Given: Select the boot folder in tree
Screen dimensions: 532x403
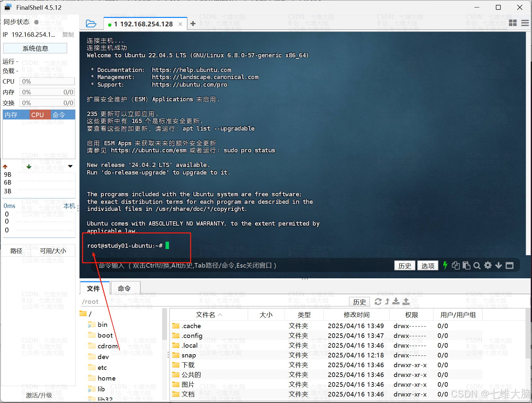Looking at the screenshot, I should coord(101,335).
